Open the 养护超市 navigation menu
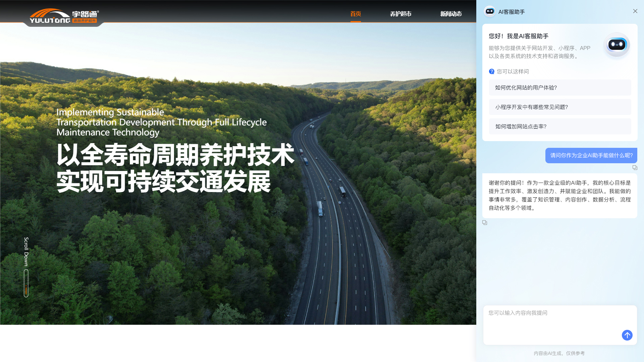 [x=400, y=14]
